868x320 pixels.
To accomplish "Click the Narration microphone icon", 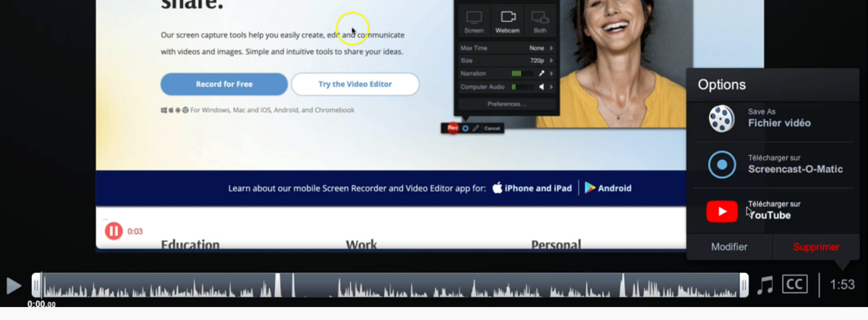I will click(x=541, y=73).
